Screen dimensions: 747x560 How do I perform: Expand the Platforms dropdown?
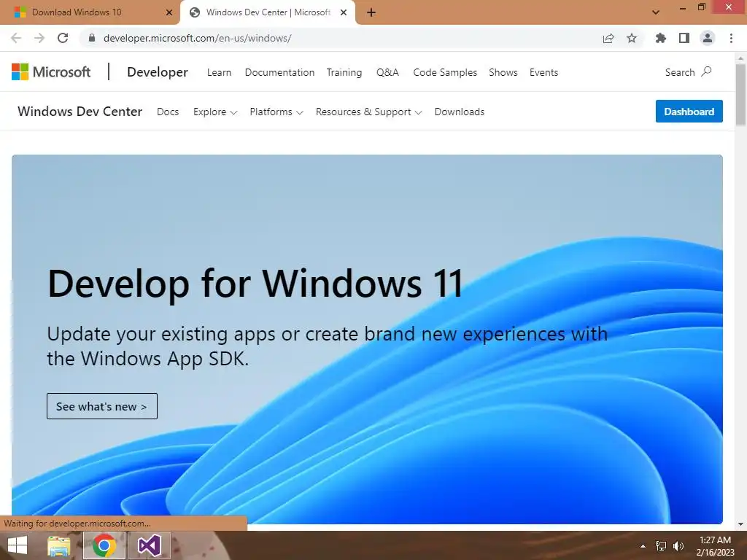click(x=276, y=112)
